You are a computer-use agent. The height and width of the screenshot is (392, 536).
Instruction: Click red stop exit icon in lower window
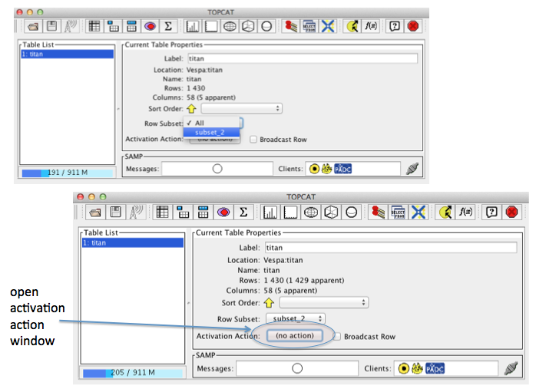click(511, 212)
